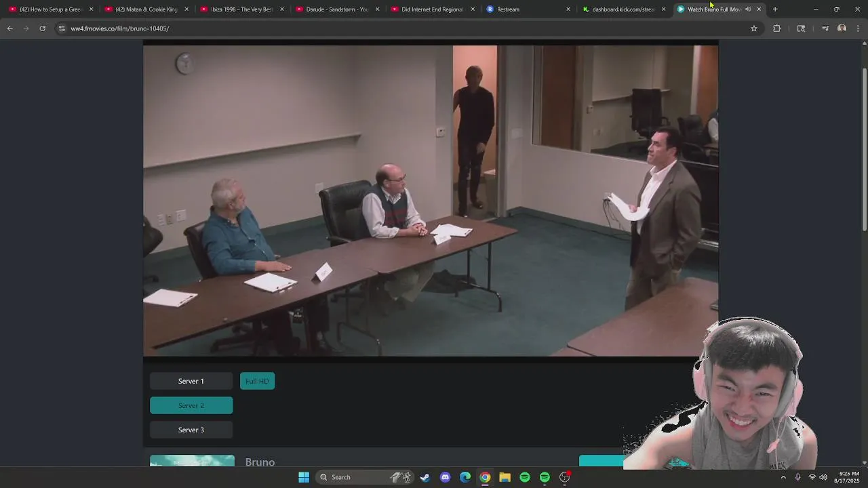Bookmark this page with star icon
The image size is (868, 488).
753,28
